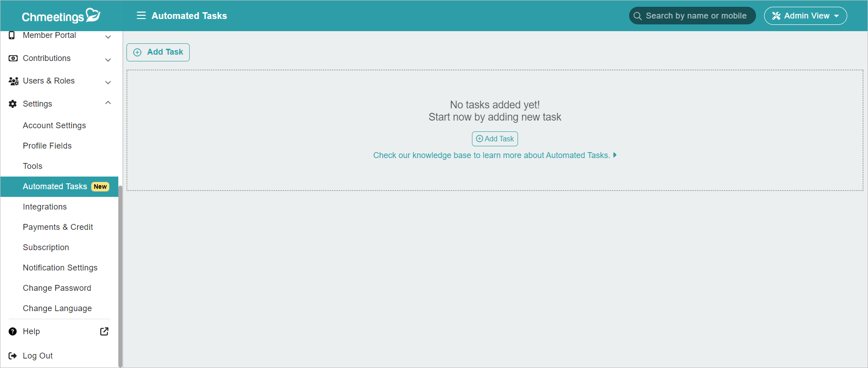Click the Automated Tasks page title

pos(189,16)
